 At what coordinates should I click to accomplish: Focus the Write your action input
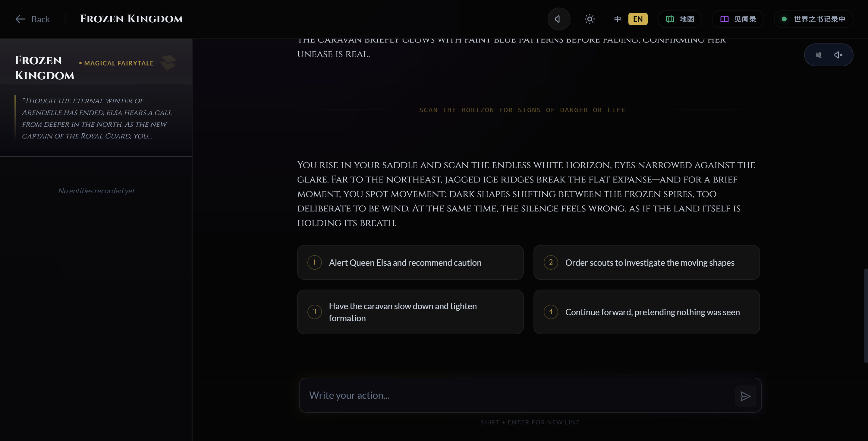pyautogui.click(x=516, y=395)
